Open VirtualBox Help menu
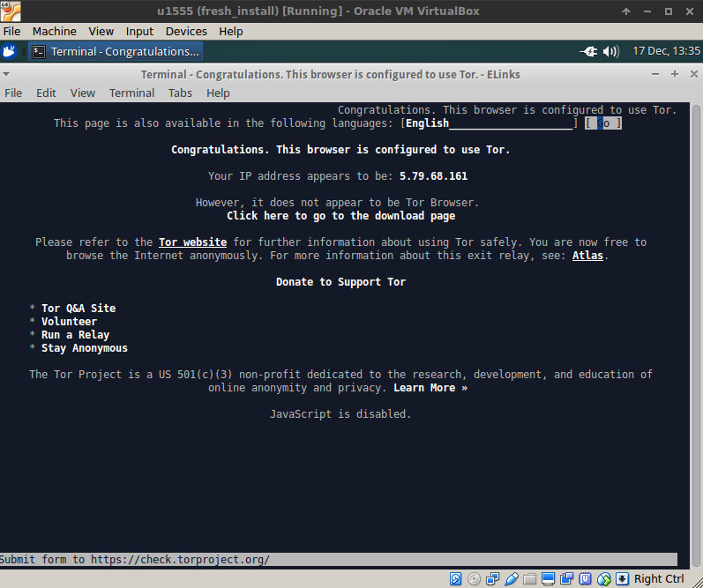Image resolution: width=703 pixels, height=588 pixels. 230,32
